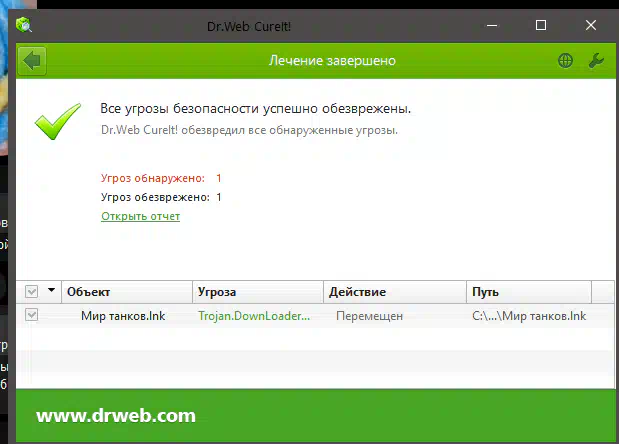Close the Dr.Web CureIt! window
The width and height of the screenshot is (619, 444).
[x=591, y=25]
